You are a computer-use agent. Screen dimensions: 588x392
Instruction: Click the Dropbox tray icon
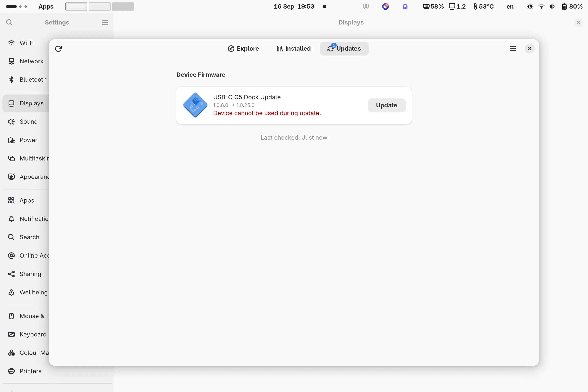tap(366, 7)
